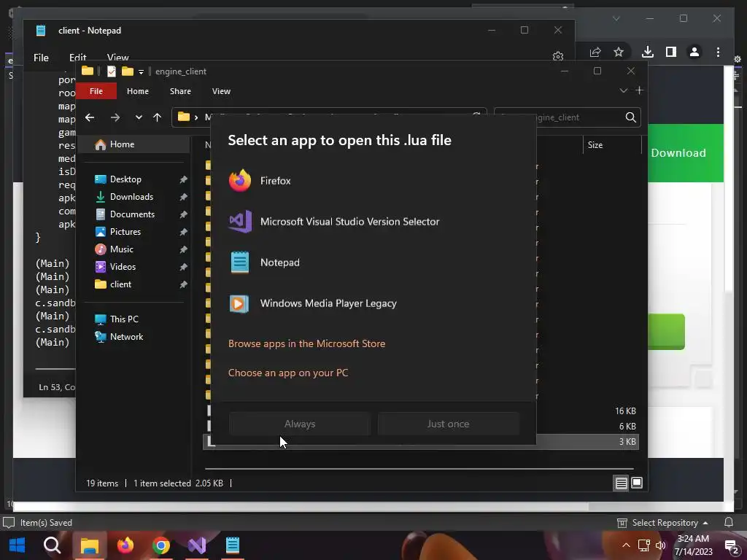Click new folder icon in Explorer title bar
Image resolution: width=747 pixels, height=560 pixels.
[127, 71]
